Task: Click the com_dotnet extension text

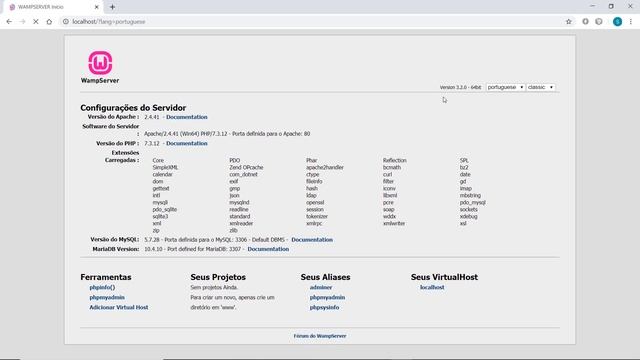Action: (243, 175)
